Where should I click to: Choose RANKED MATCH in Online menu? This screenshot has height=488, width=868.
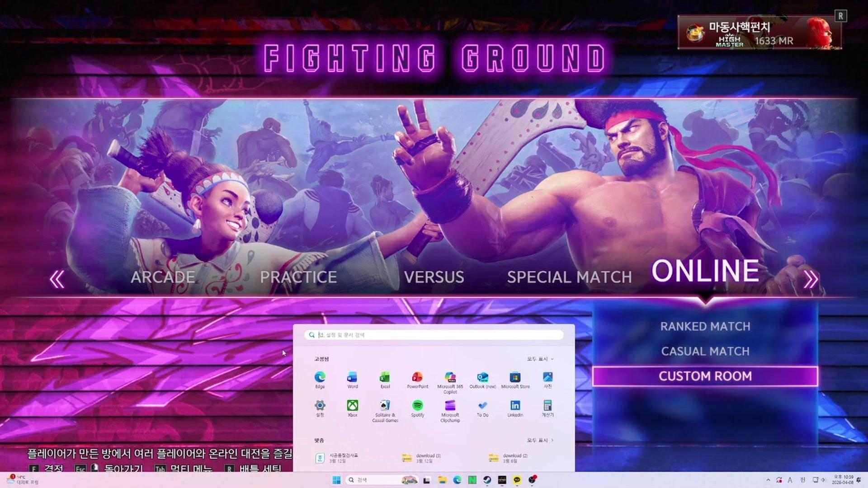tap(705, 326)
